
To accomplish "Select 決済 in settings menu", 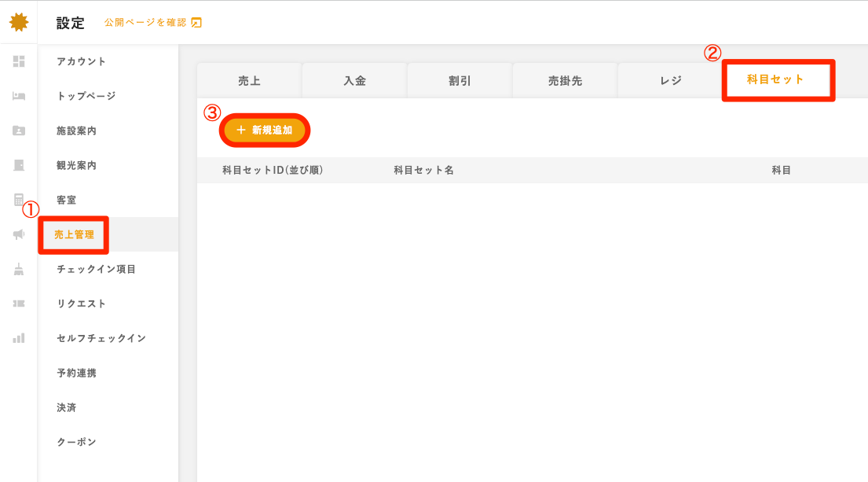I will 67,408.
